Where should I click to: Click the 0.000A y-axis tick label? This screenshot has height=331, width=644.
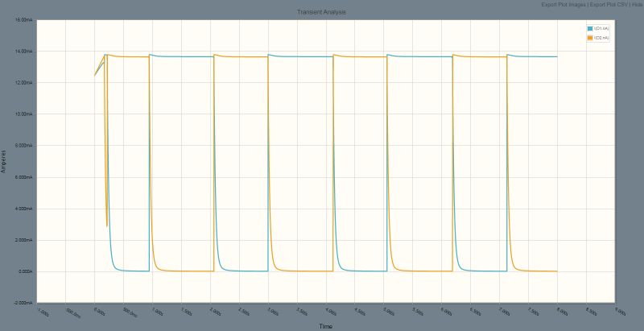(x=27, y=272)
